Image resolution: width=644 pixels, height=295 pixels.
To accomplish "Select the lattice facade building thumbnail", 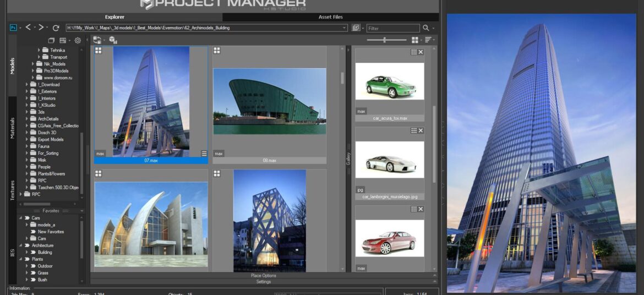I will [x=269, y=221].
